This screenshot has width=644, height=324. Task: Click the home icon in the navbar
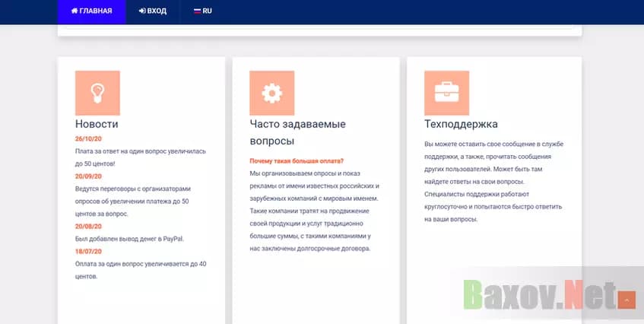(x=75, y=11)
